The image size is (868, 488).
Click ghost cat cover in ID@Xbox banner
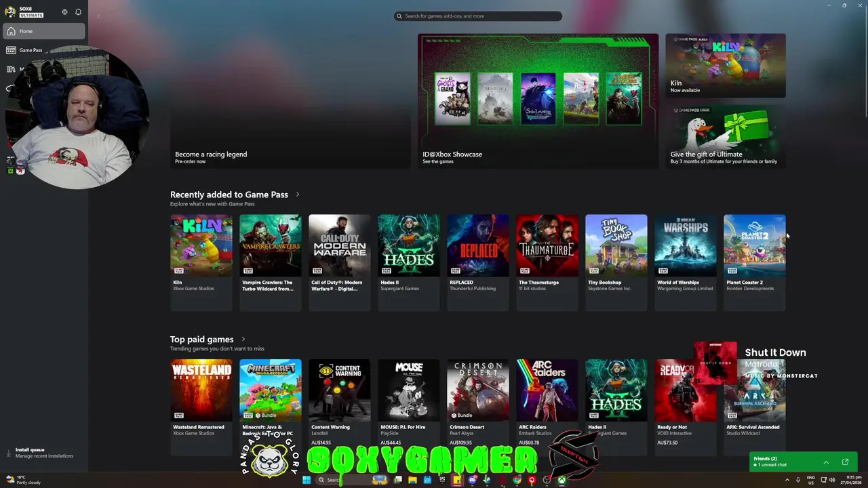point(452,99)
